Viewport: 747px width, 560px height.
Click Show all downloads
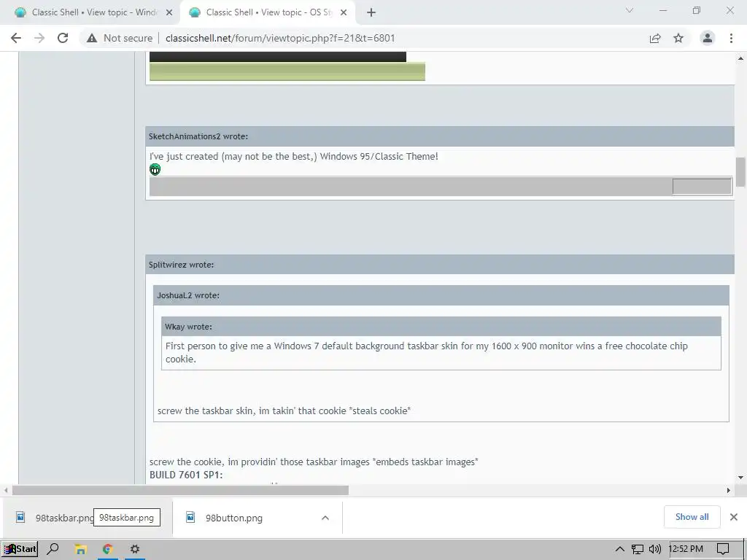(x=692, y=517)
